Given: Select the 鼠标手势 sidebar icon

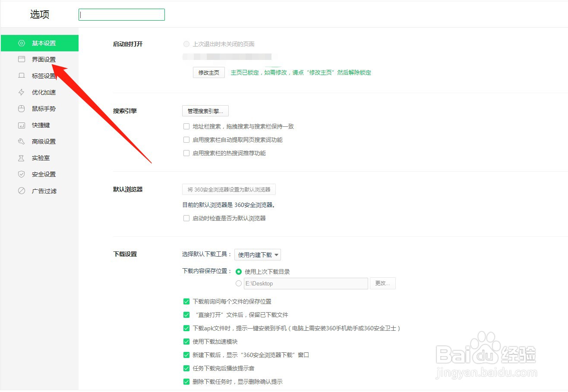Looking at the screenshot, I should [x=21, y=109].
